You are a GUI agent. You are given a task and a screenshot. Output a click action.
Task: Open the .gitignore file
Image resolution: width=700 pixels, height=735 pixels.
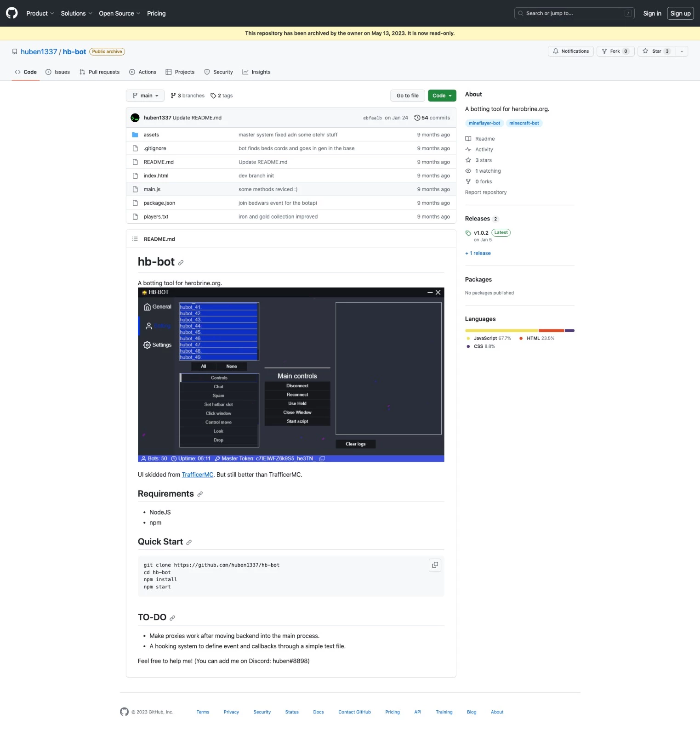pos(155,148)
